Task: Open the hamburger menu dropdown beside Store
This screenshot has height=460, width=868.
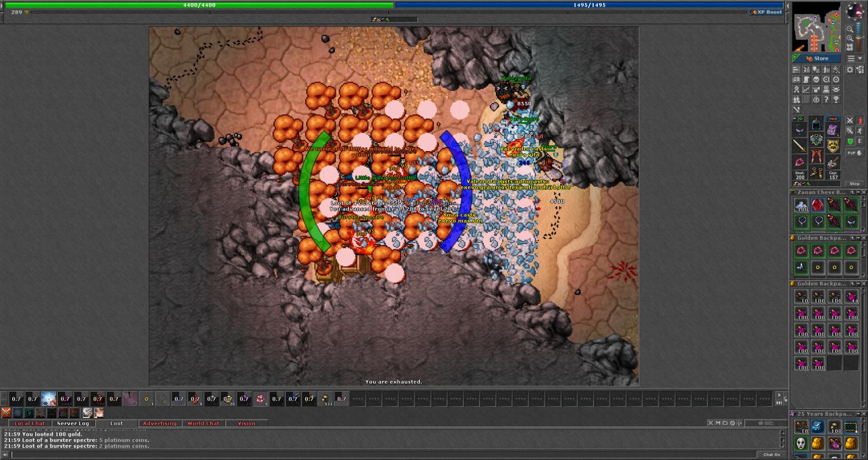Action: [855, 58]
